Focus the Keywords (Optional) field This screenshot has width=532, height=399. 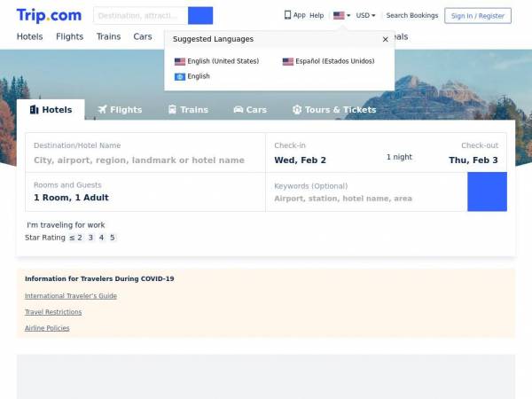366,192
